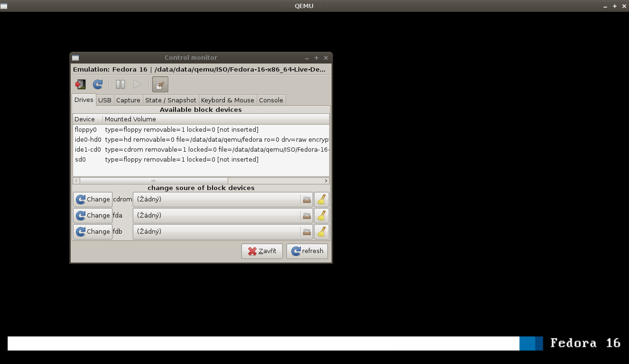Viewport: 629px width, 364px height.
Task: Clear the fda source with broom icon
Action: point(322,216)
